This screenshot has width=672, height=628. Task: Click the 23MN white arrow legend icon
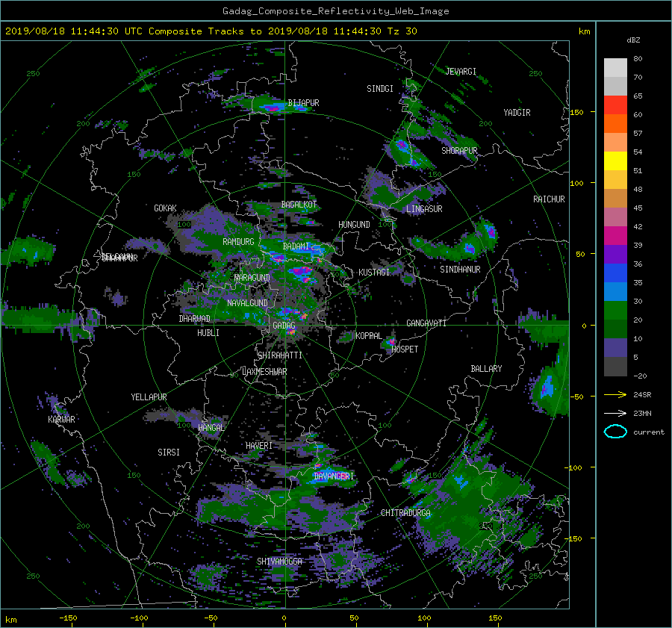(x=615, y=413)
